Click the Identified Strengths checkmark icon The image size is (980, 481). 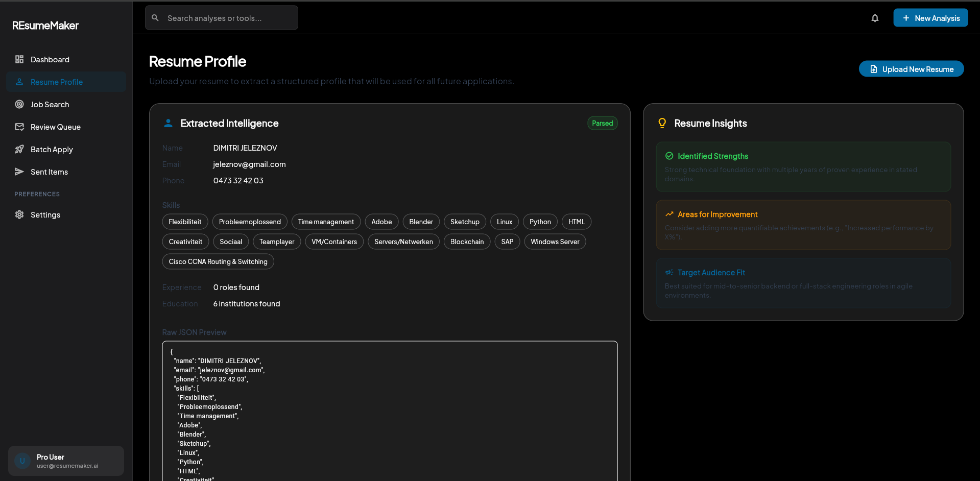670,156
